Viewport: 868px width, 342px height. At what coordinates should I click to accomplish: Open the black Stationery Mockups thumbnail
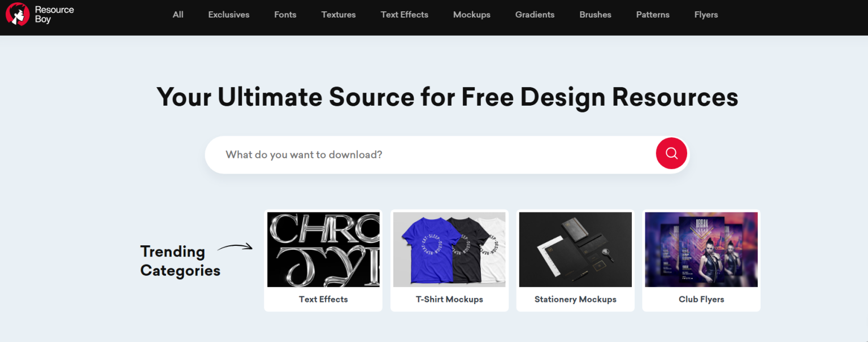pos(575,249)
